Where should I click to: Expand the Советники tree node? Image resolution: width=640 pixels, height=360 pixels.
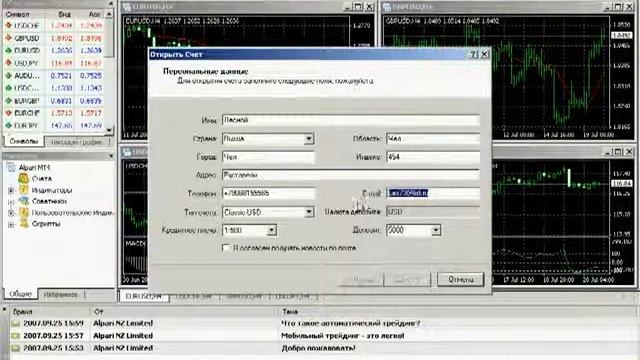click(x=11, y=201)
